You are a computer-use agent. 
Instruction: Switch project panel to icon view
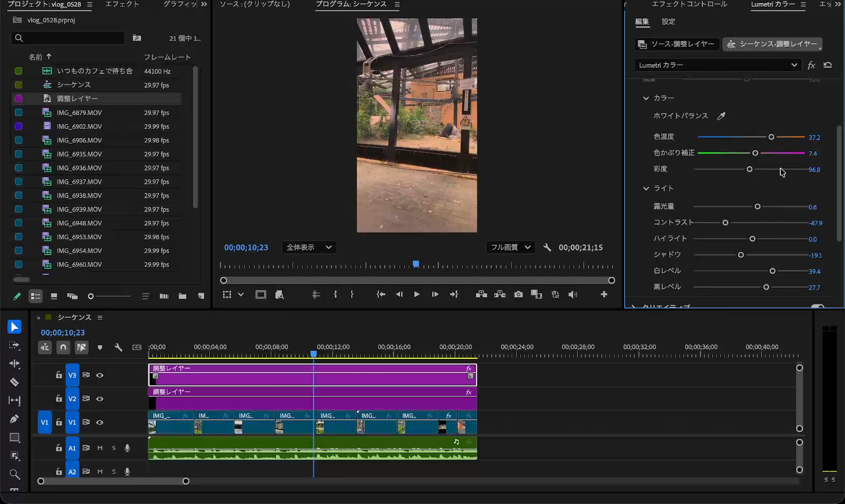coord(53,296)
